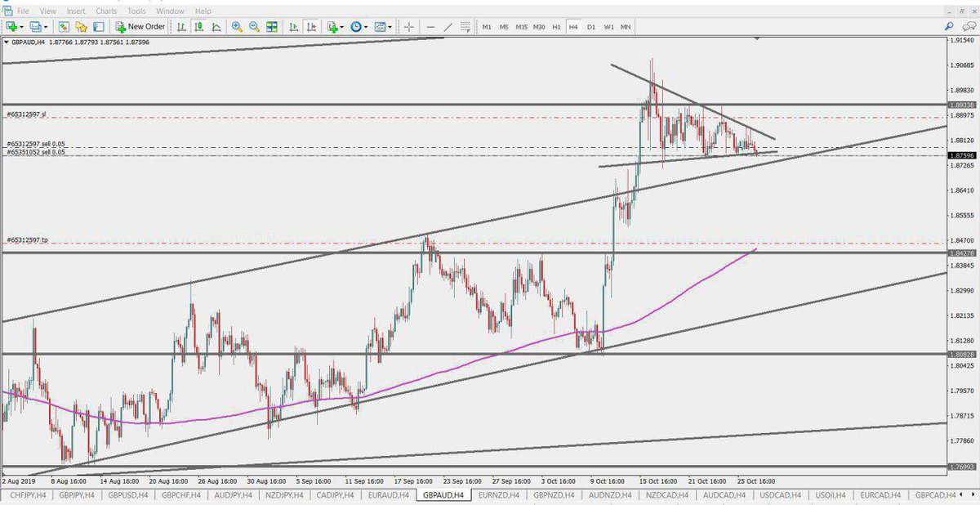Expand the new chart dropdown arrow
980x505 pixels.
[21, 26]
